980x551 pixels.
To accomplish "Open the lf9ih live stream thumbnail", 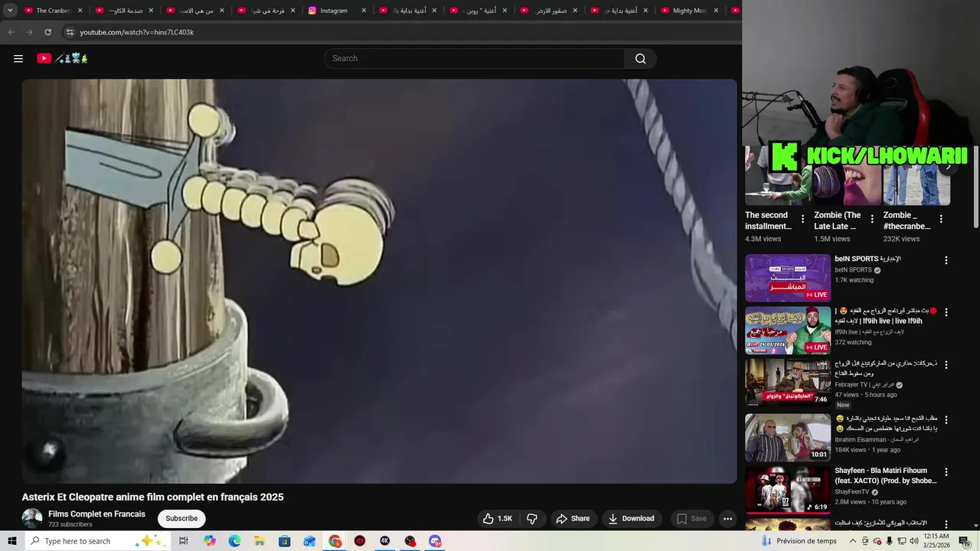I will pyautogui.click(x=788, y=330).
